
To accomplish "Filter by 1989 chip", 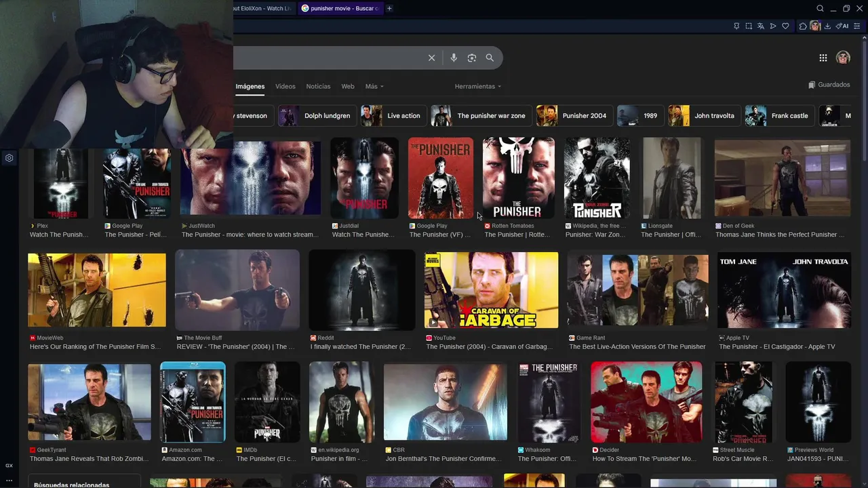I will click(639, 116).
